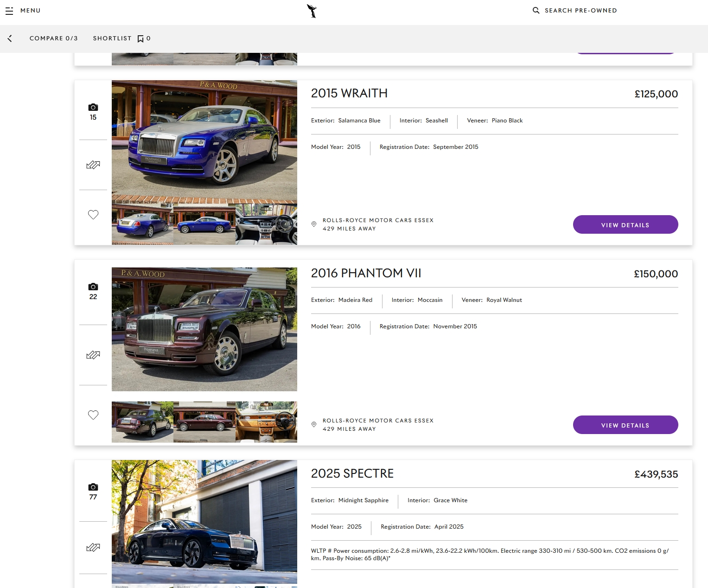Shortlist the 2015 Wraith with heart icon
708x588 pixels.
[93, 215]
